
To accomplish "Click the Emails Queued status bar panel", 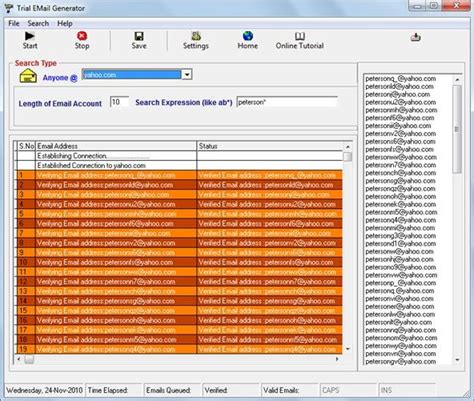I will pos(172,390).
